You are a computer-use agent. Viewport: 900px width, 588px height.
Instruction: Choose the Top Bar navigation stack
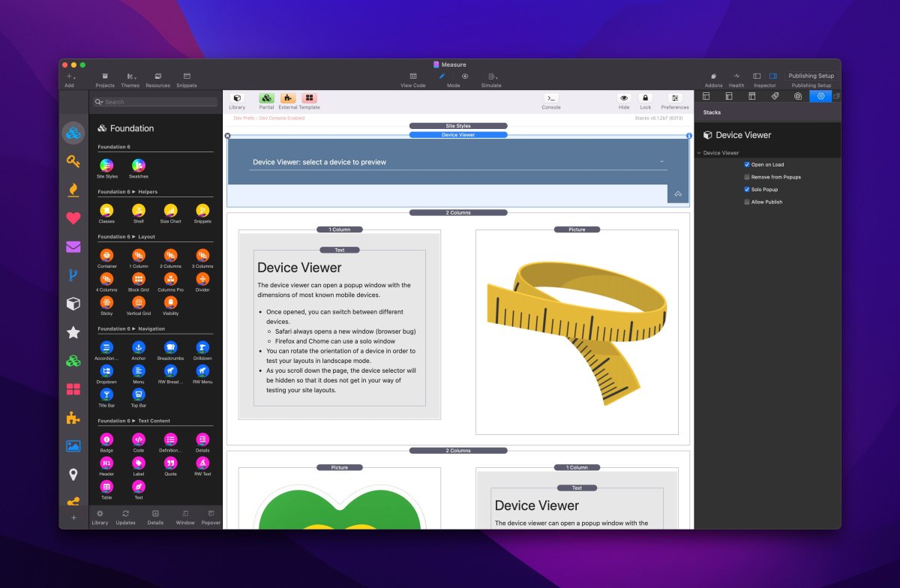(139, 394)
